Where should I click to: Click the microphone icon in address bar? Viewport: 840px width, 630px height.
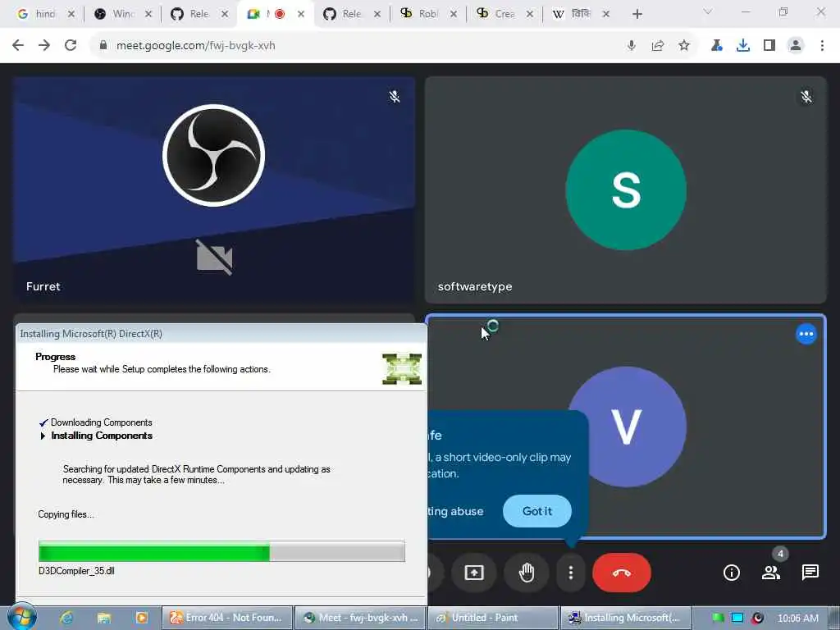tap(632, 46)
